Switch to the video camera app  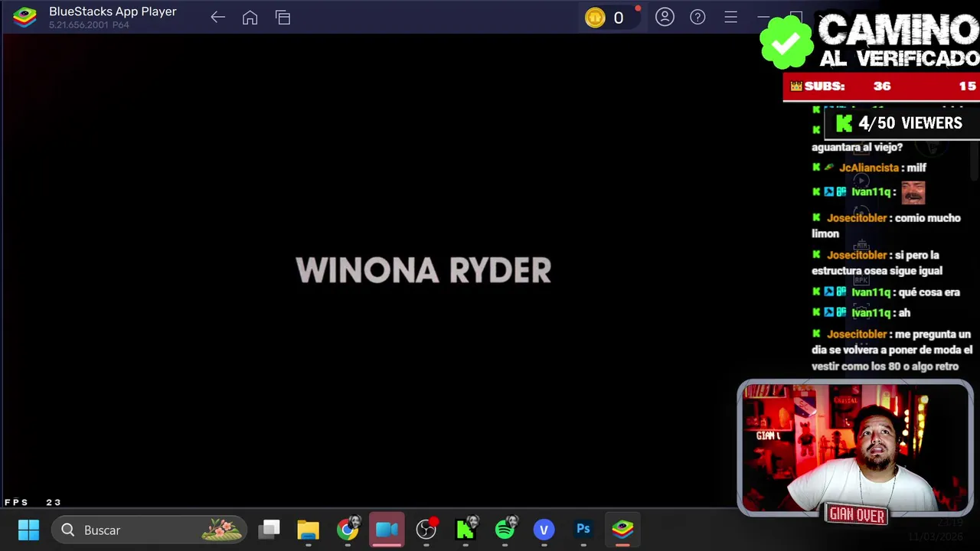tap(387, 530)
